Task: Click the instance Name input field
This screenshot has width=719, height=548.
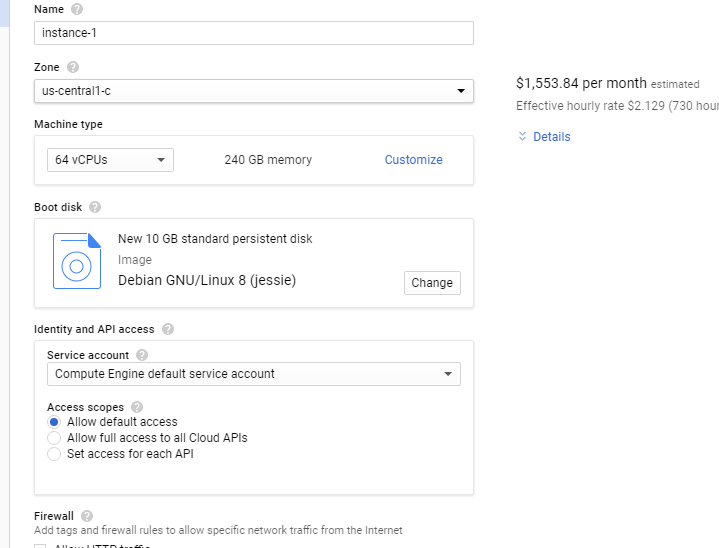Action: [x=253, y=33]
